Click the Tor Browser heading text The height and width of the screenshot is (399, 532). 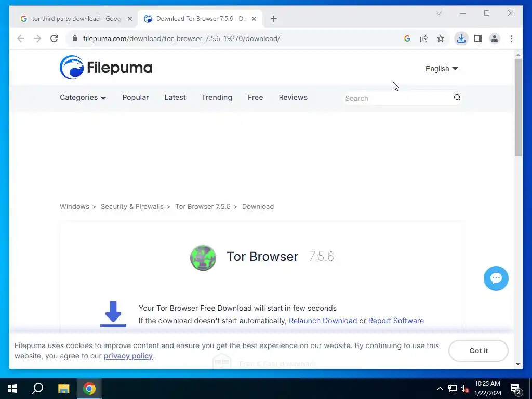click(x=262, y=257)
